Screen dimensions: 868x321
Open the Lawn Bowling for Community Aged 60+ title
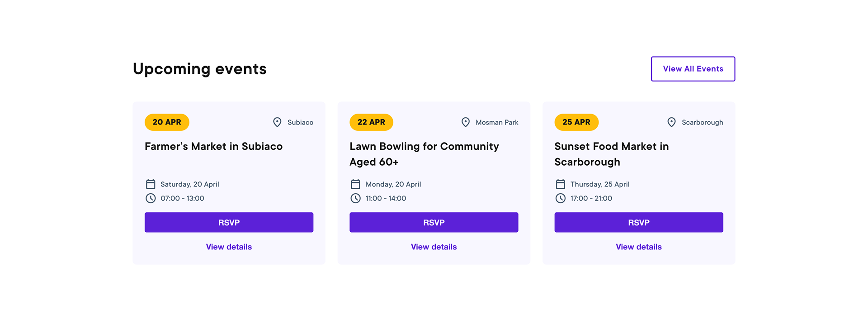(x=424, y=154)
